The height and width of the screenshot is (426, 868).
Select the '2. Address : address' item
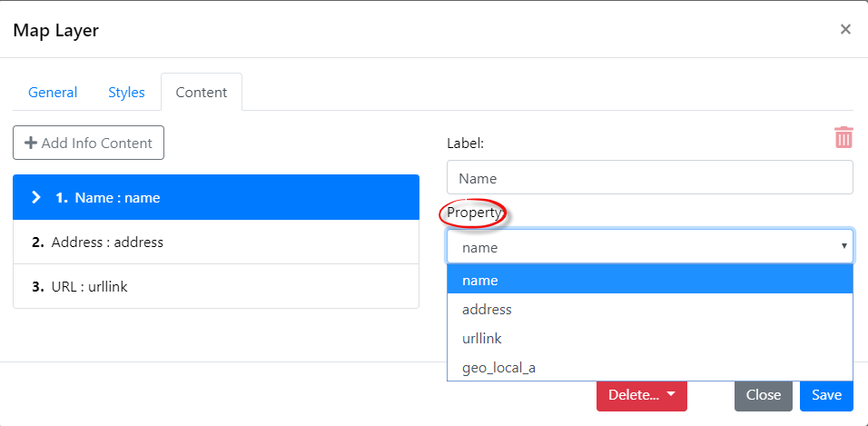(216, 243)
